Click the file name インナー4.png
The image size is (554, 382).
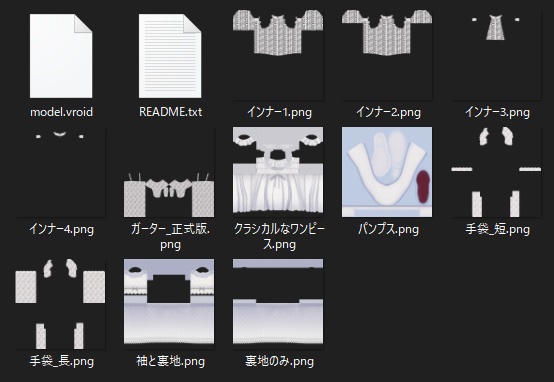61,229
